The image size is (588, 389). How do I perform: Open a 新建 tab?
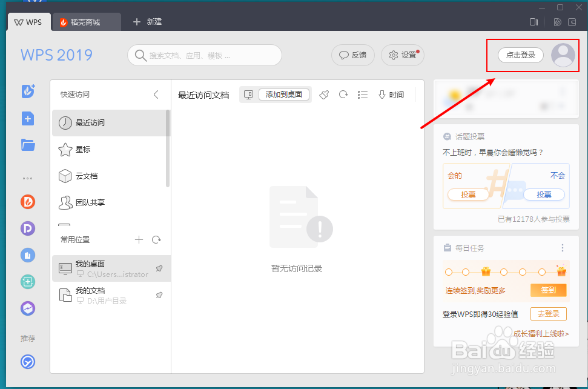tap(147, 22)
